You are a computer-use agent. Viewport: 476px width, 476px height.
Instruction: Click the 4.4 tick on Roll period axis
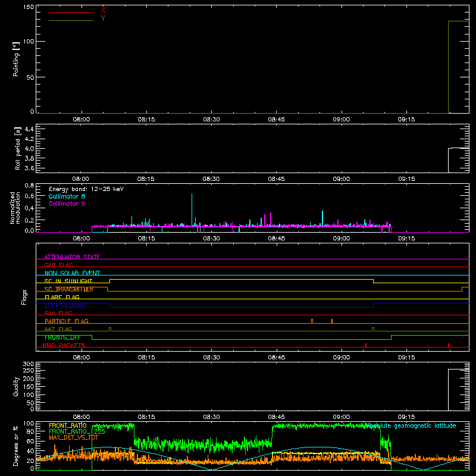pos(29,129)
